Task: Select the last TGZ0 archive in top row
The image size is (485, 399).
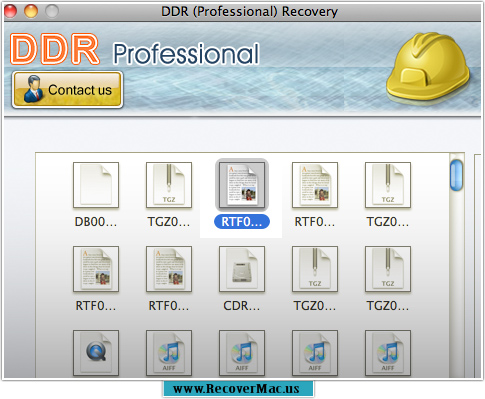Action: [388, 185]
